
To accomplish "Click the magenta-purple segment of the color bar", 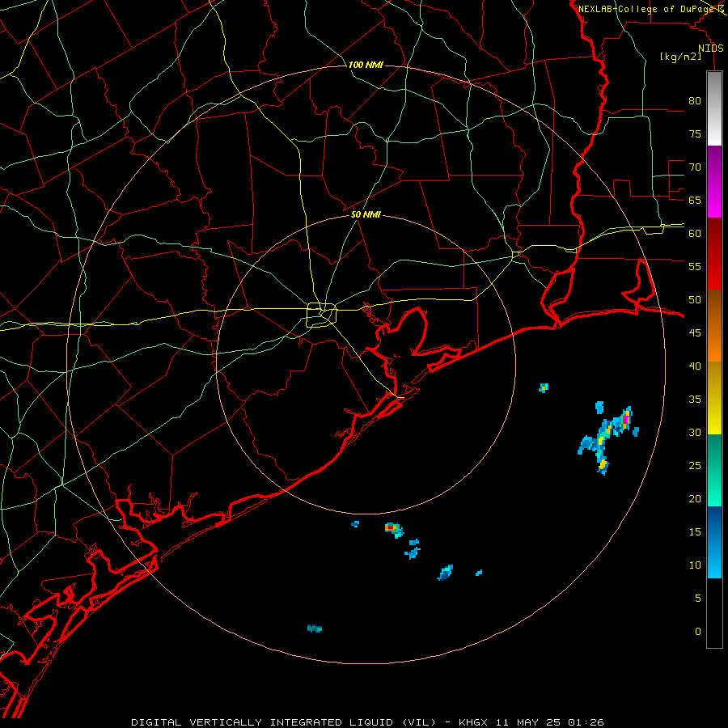I will pyautogui.click(x=714, y=181).
